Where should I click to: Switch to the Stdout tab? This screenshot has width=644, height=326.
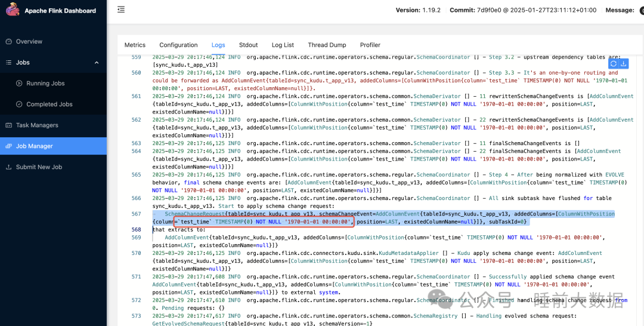pyautogui.click(x=249, y=45)
